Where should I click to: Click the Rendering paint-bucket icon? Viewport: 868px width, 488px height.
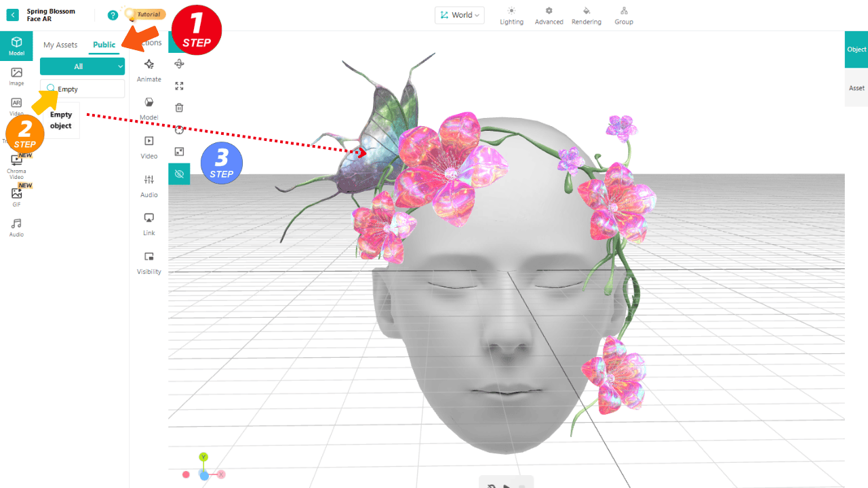click(x=586, y=15)
